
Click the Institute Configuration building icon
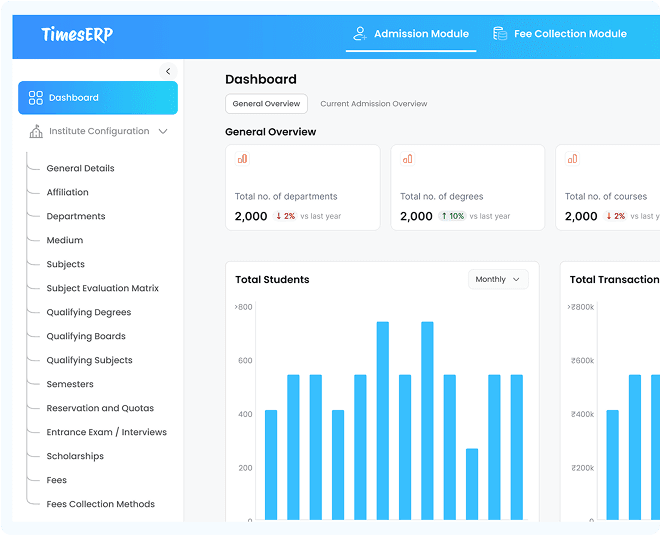pyautogui.click(x=36, y=131)
